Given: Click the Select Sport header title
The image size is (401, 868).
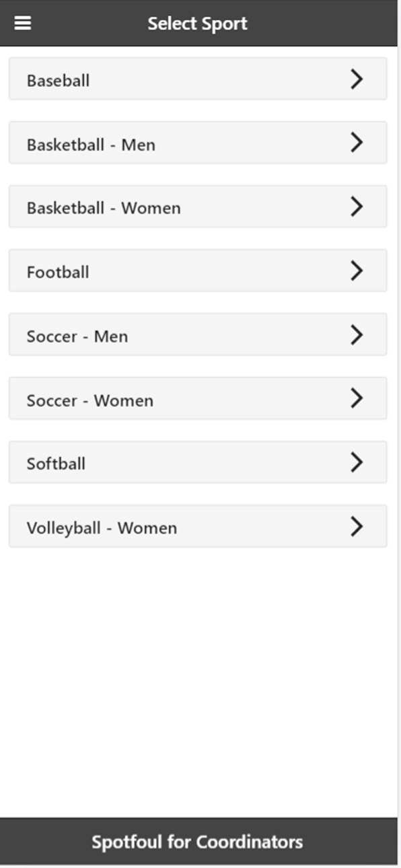Looking at the screenshot, I should tap(198, 24).
